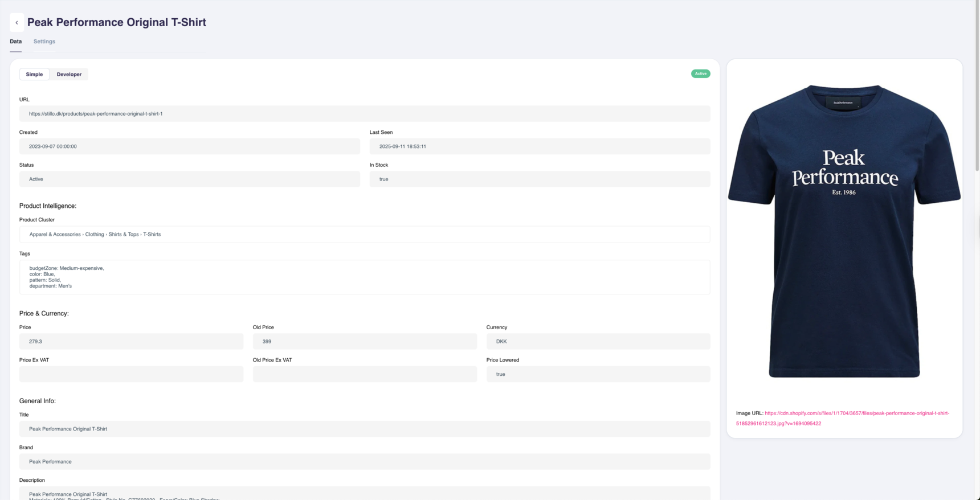The image size is (980, 500).
Task: Click the product URL field
Action: pos(365,113)
